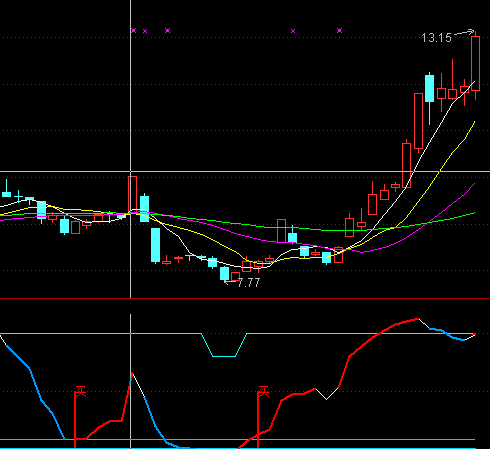Click the tallest red candlestick at far right
Image resolution: width=490 pixels, height=449 pixels.
click(476, 63)
